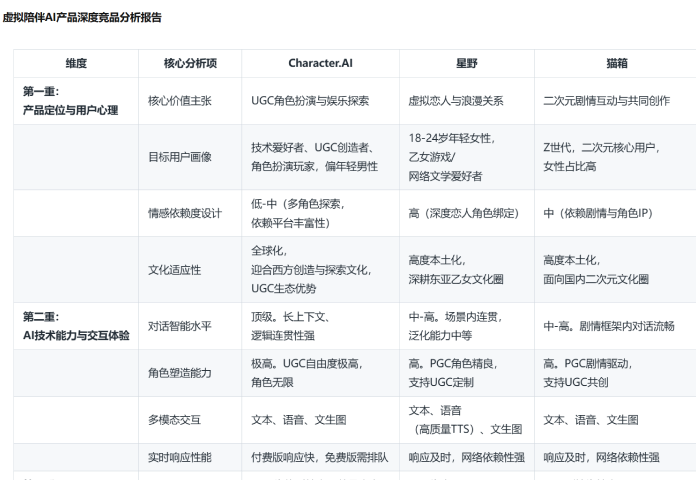Click the 全球化, 迎合西方创造与探索文化 cell
This screenshot has width=696, height=480.
tap(320, 270)
